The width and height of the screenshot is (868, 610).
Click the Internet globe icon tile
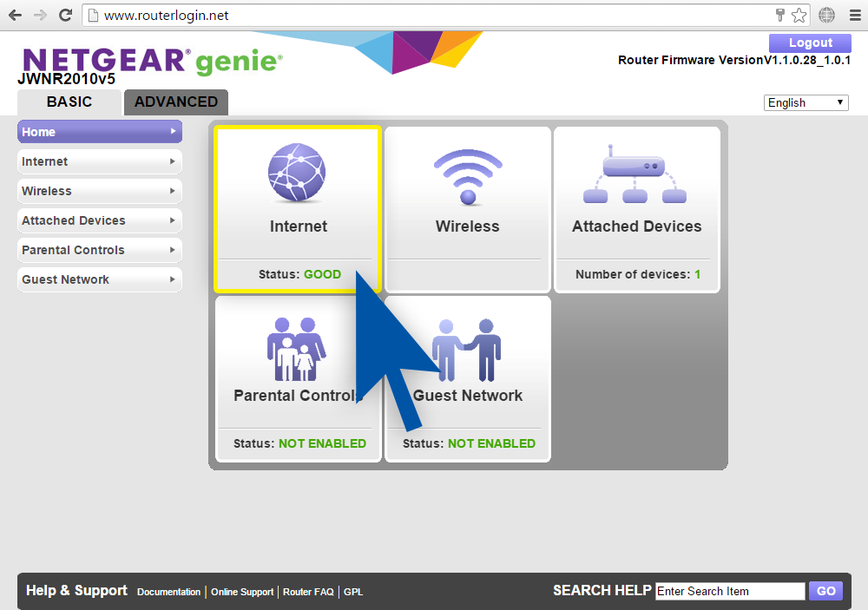[297, 172]
